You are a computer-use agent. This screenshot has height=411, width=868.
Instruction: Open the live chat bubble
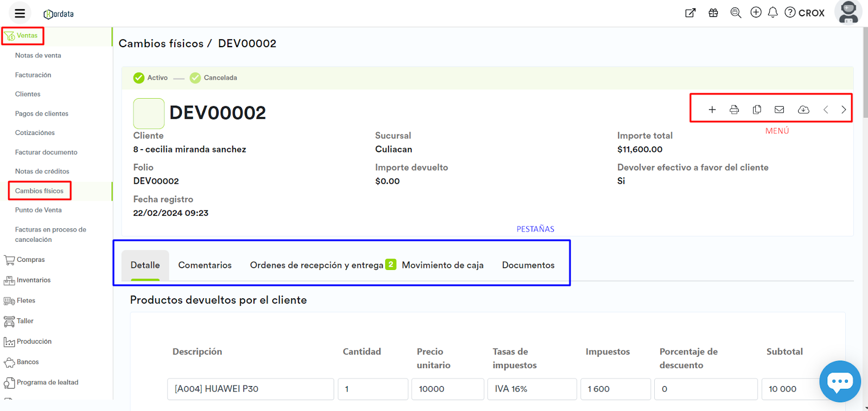[x=839, y=381]
